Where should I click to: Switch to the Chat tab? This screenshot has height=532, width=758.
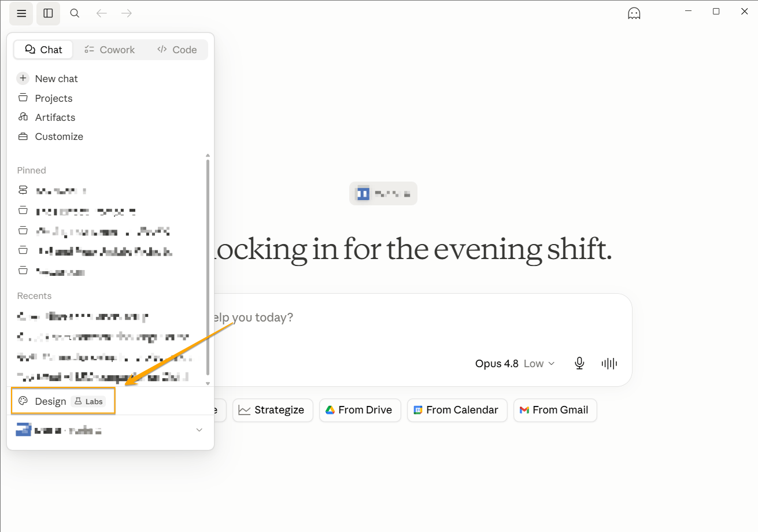43,50
